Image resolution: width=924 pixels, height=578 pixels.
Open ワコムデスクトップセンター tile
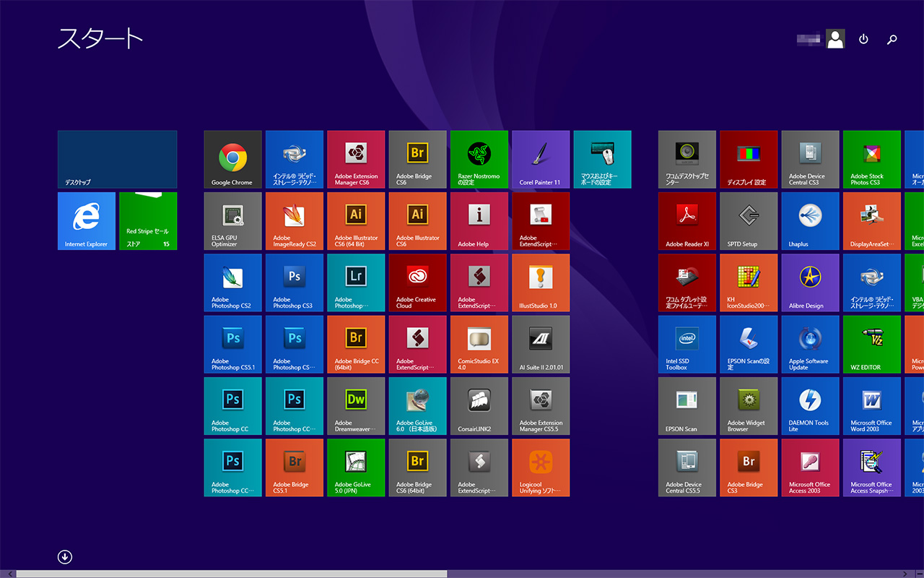pyautogui.click(x=687, y=160)
